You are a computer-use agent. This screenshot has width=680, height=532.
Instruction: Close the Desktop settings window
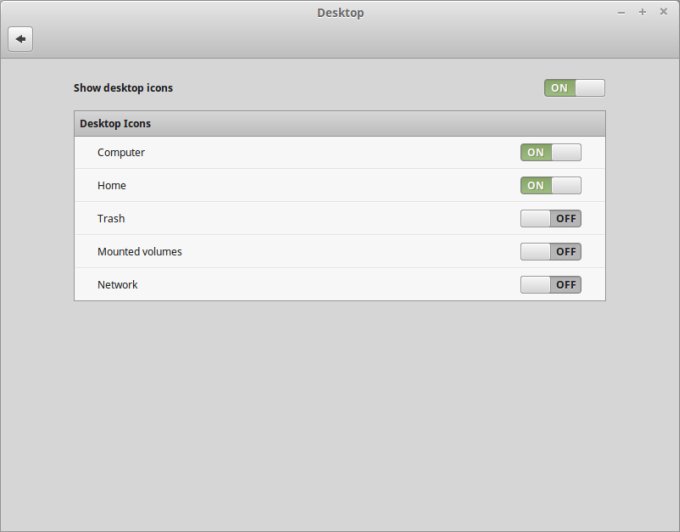pyautogui.click(x=663, y=12)
